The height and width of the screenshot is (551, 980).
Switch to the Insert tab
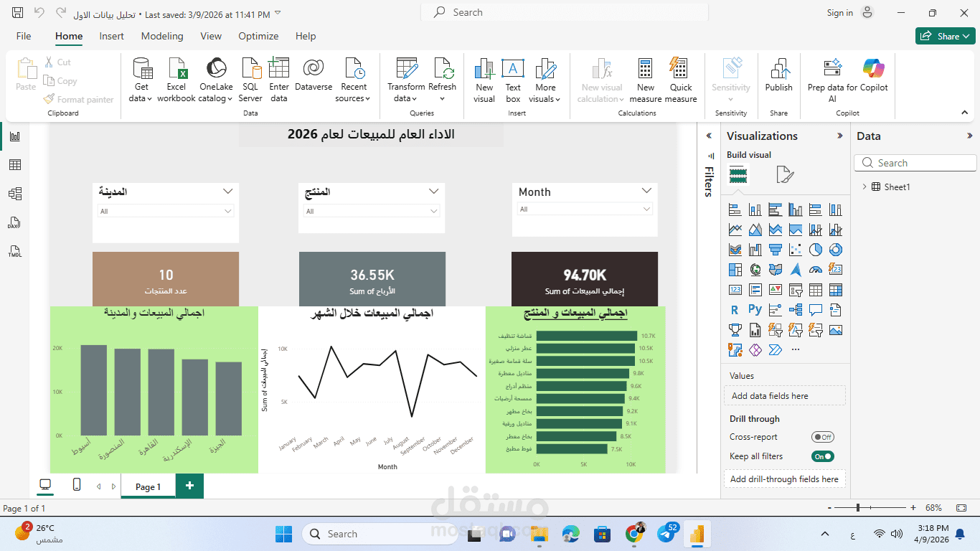tap(111, 36)
